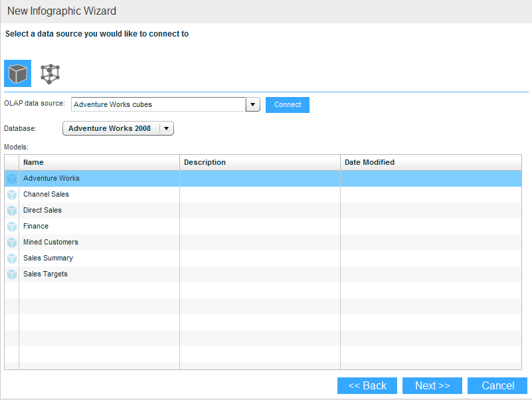This screenshot has width=532, height=400.
Task: Click the OLAP data source text field
Action: coord(158,105)
